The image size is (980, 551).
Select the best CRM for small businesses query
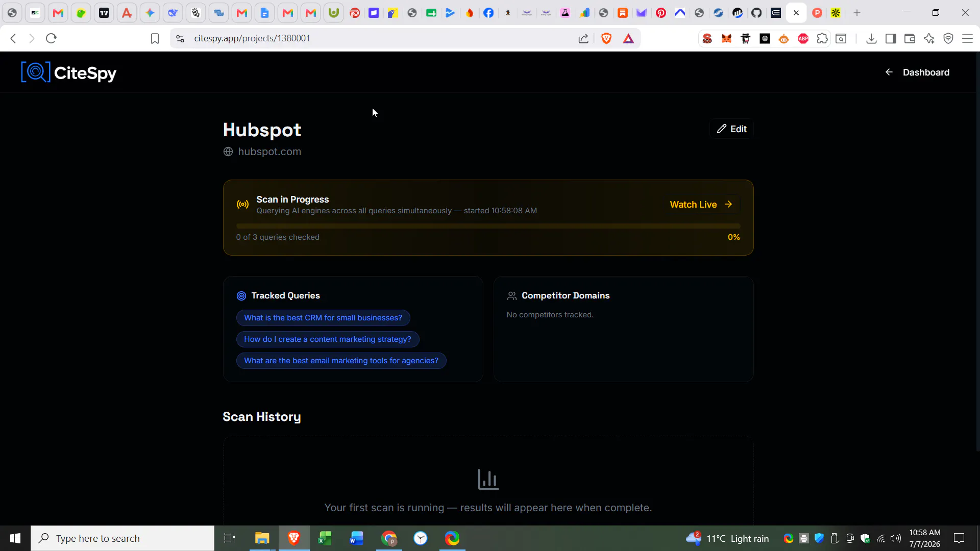323,318
